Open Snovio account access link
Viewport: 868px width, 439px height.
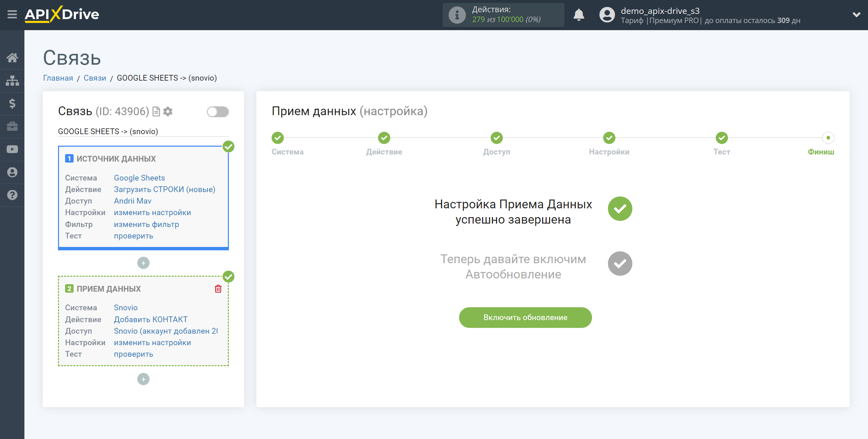[166, 331]
